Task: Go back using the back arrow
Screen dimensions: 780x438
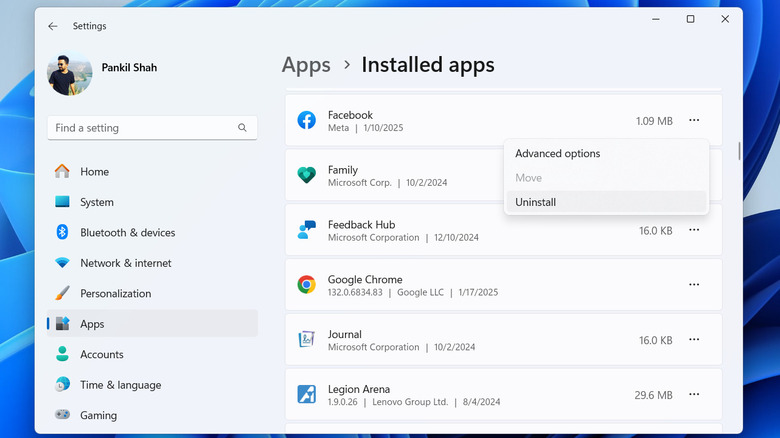Action: tap(53, 26)
